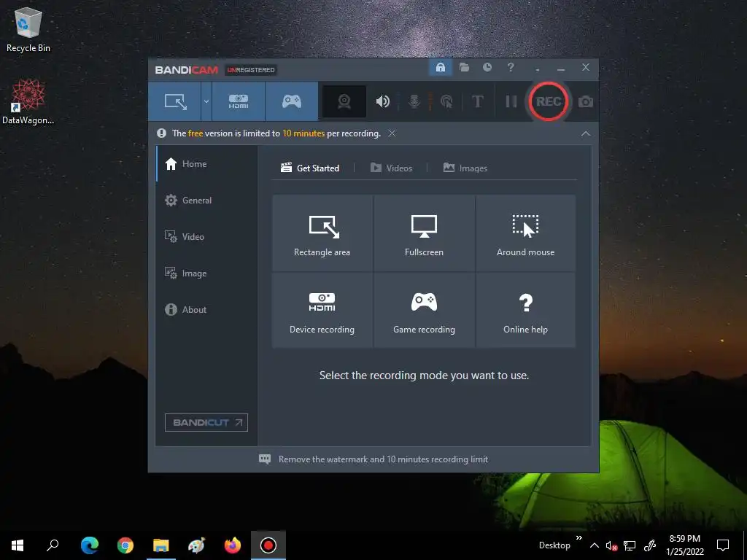Switch to game recording mode in toolbar
This screenshot has height=560, width=747.
click(292, 101)
